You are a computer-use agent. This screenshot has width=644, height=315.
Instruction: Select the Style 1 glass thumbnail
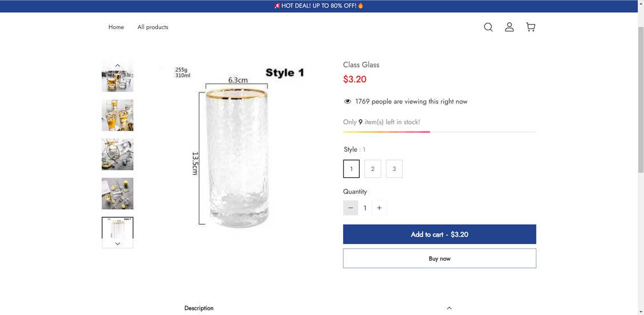coord(117,228)
